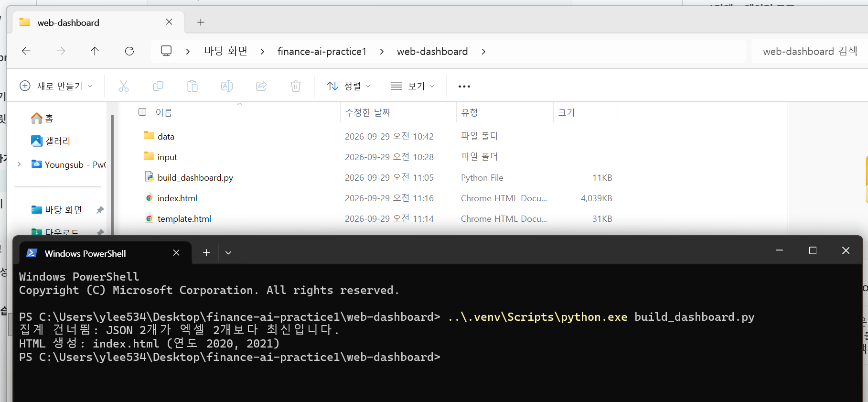The height and width of the screenshot is (402, 868).
Task: Click the PC monitor icon in address bar
Action: (166, 51)
